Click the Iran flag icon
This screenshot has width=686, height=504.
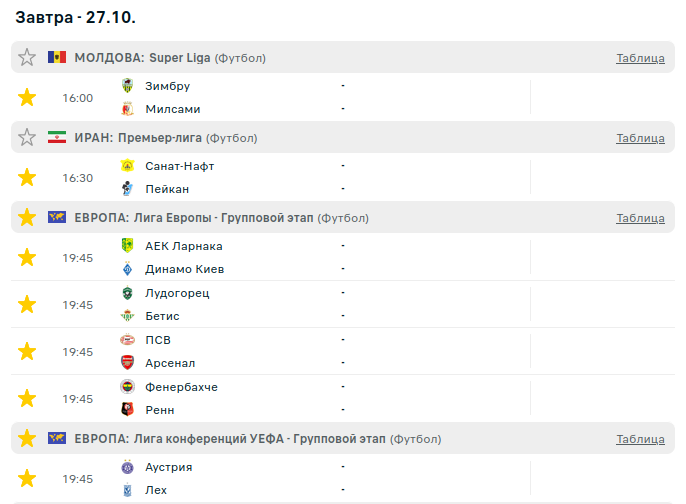57,138
